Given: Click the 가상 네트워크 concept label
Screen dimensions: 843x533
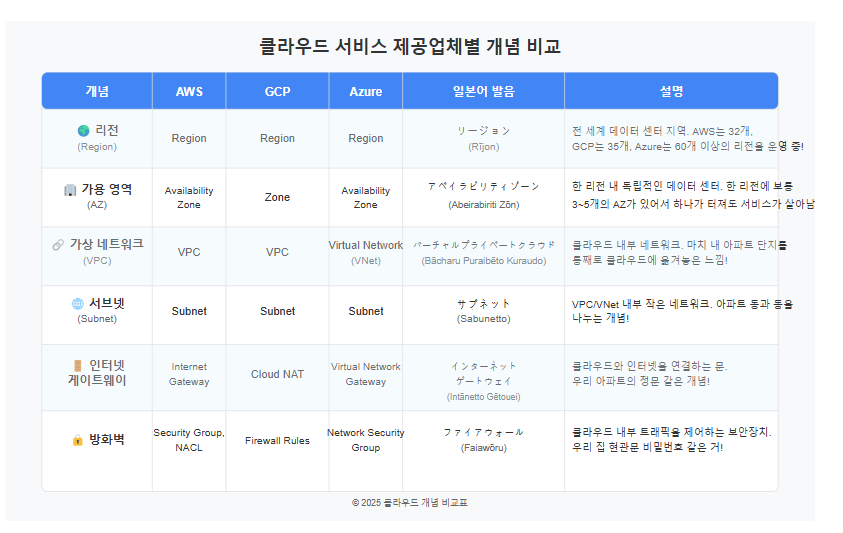Looking at the screenshot, I should click(x=106, y=244).
